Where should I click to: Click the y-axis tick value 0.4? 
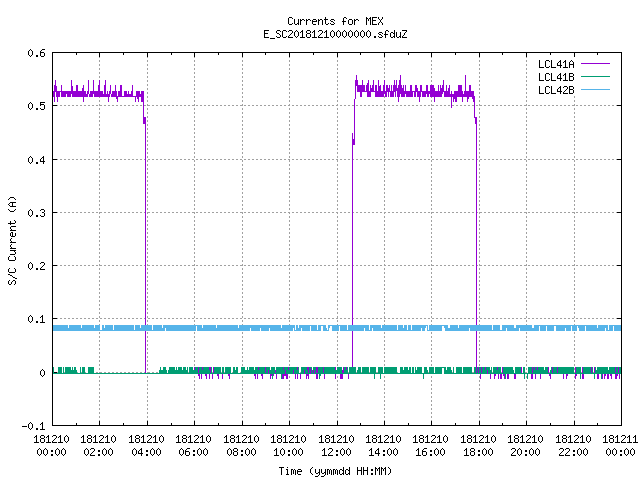36,160
